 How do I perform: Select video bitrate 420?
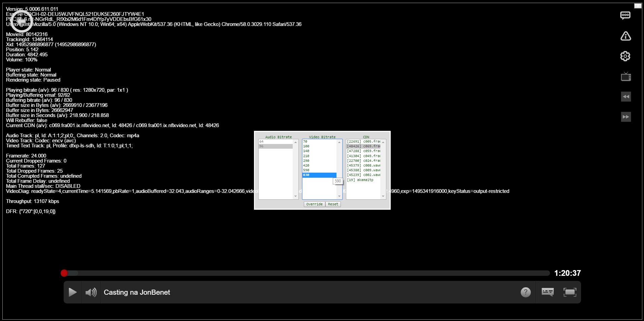[x=319, y=166]
